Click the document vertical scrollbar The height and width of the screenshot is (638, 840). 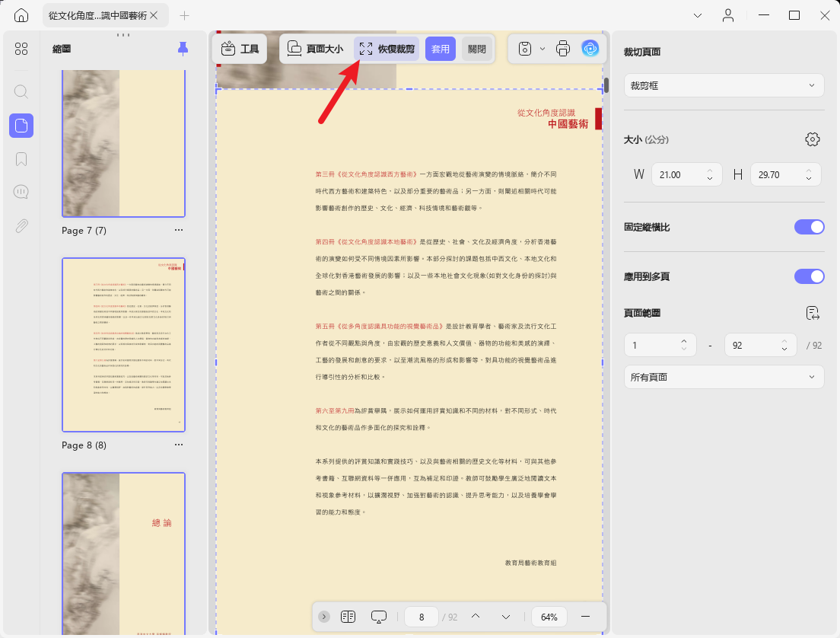pyautogui.click(x=606, y=85)
